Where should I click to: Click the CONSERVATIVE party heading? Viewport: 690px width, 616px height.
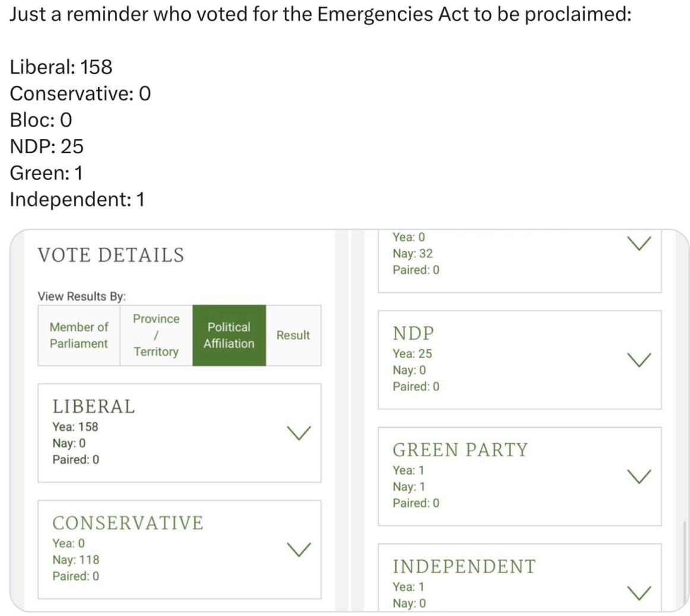[128, 523]
